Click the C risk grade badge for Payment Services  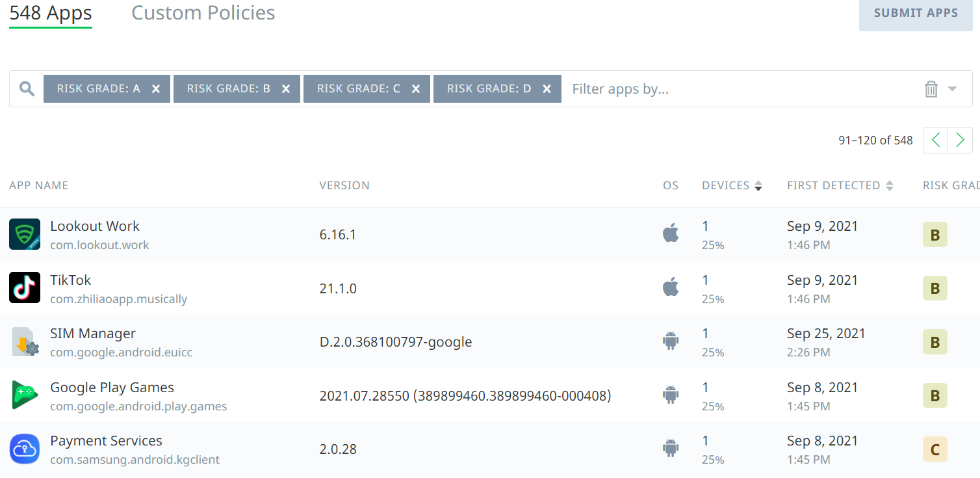(x=935, y=449)
